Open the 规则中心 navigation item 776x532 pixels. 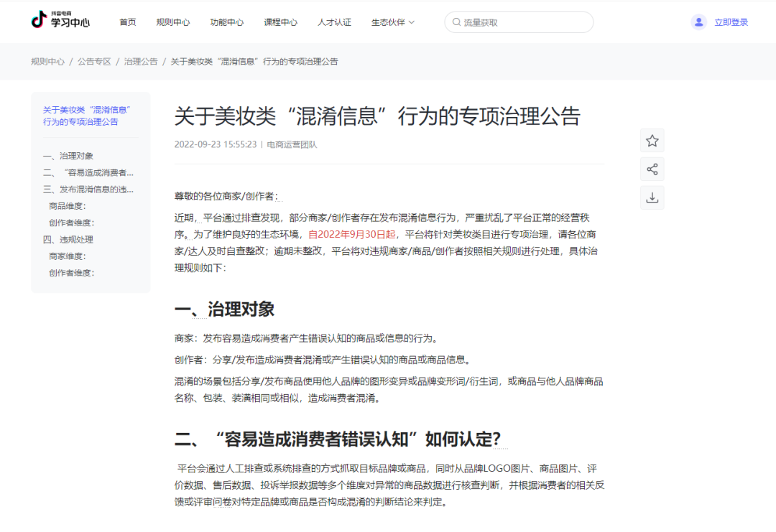173,22
